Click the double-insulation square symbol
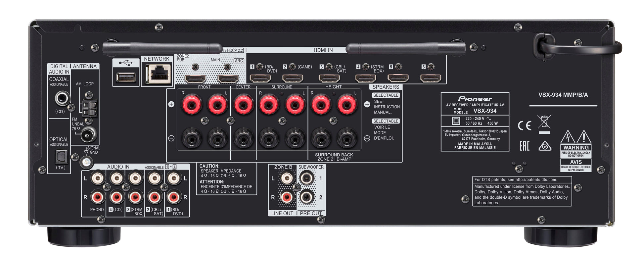The width and height of the screenshot is (644, 253). [456, 121]
